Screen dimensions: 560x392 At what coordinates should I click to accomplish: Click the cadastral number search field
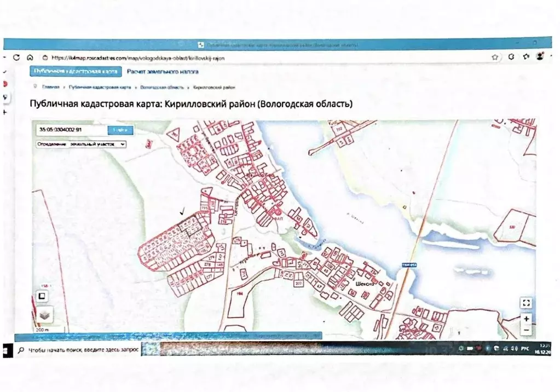coord(71,130)
